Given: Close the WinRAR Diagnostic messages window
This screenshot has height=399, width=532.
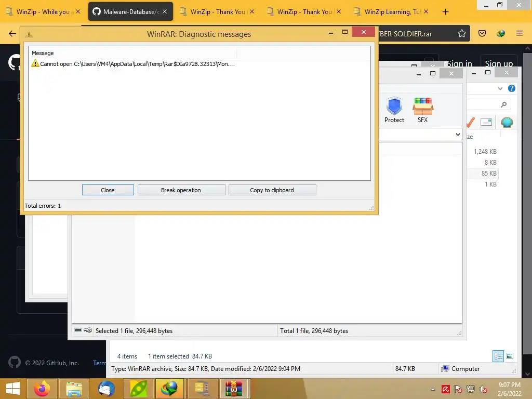Looking at the screenshot, I should pyautogui.click(x=363, y=32).
